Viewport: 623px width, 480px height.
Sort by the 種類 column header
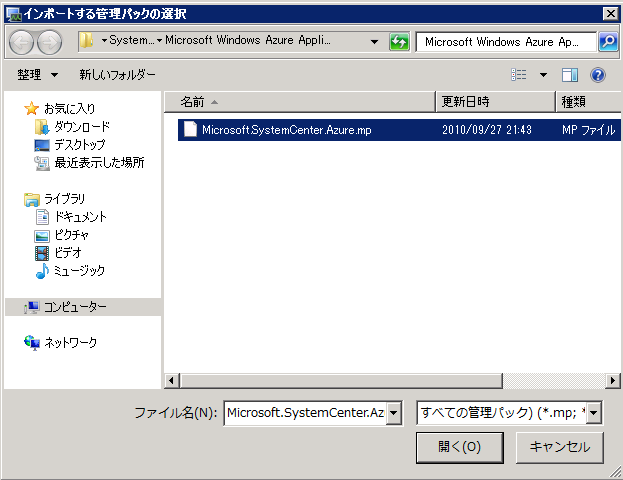pos(588,102)
